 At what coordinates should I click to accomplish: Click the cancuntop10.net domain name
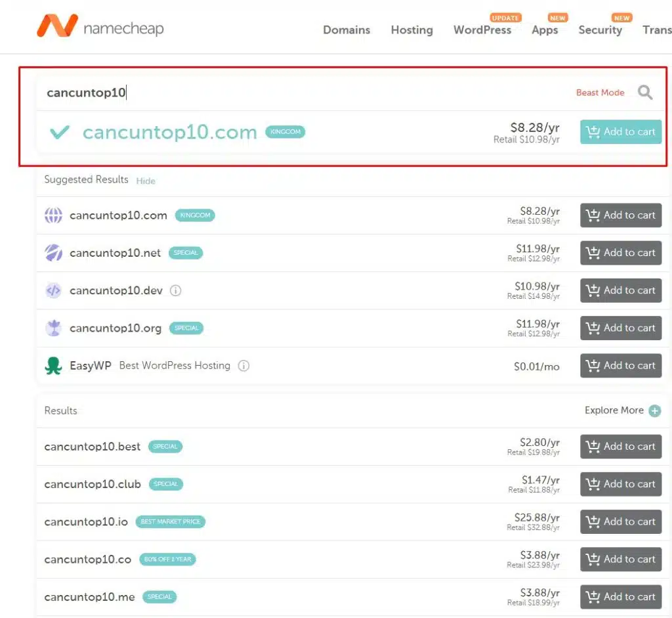pyautogui.click(x=115, y=253)
